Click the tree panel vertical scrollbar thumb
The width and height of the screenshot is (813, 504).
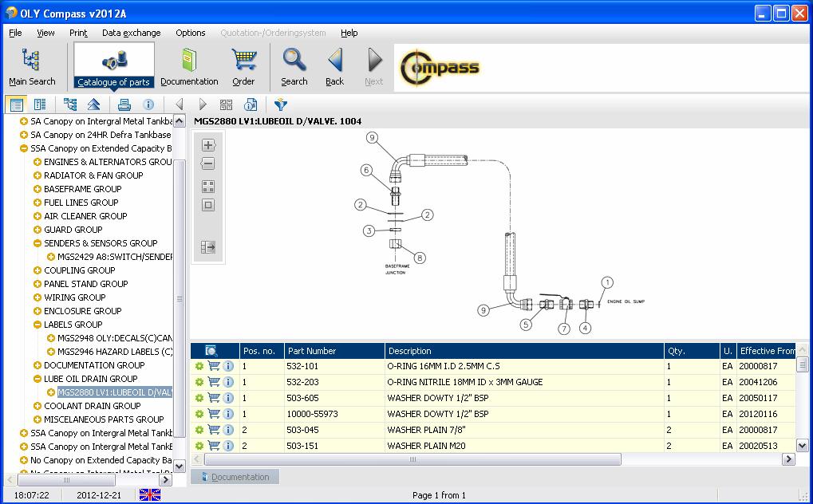coord(180,298)
